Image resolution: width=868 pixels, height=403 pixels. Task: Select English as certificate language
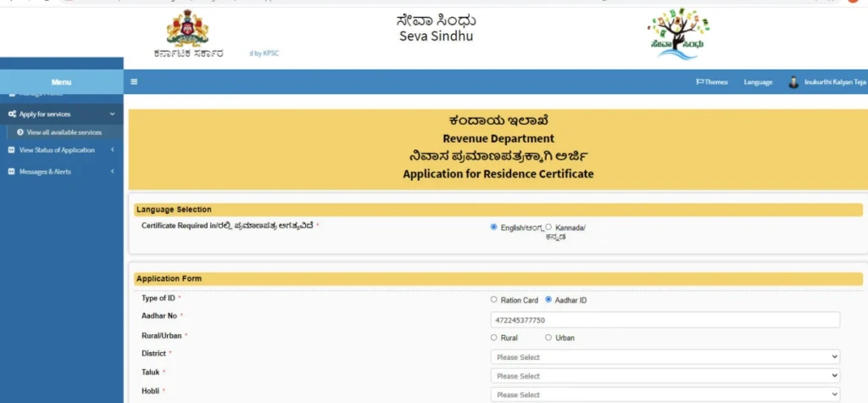click(x=494, y=227)
